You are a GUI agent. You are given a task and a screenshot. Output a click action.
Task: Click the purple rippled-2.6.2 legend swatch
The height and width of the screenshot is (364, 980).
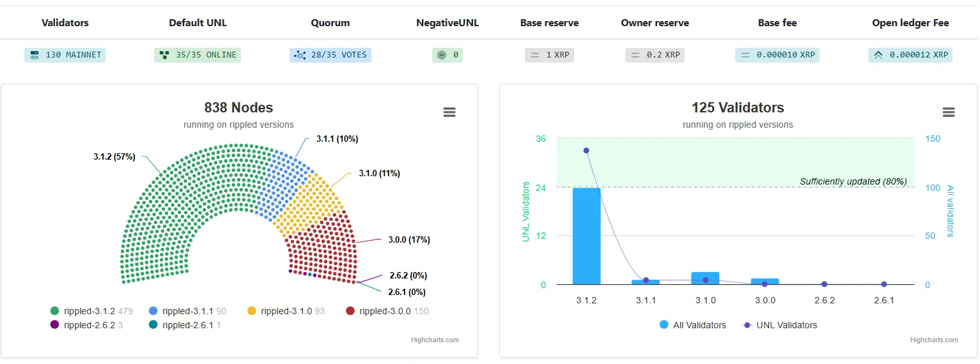55,325
